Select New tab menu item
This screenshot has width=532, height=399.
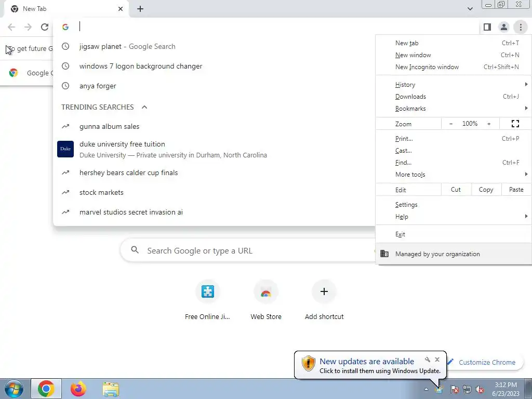pos(454,43)
